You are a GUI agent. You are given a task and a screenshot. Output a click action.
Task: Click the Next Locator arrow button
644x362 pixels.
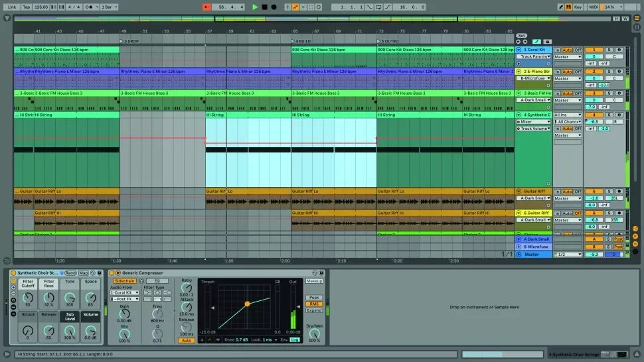525,42
